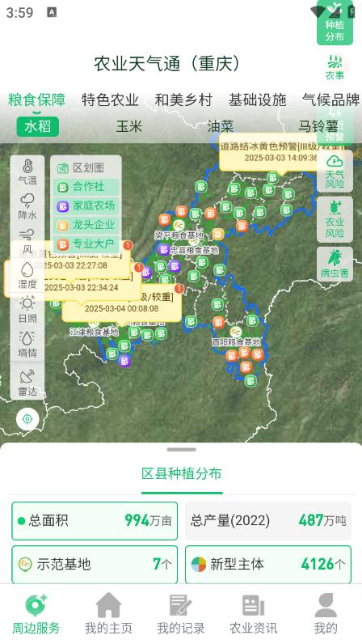Screen dimensions: 362x644
Task: Show the 降水 precipitation layer
Action: [x=27, y=206]
